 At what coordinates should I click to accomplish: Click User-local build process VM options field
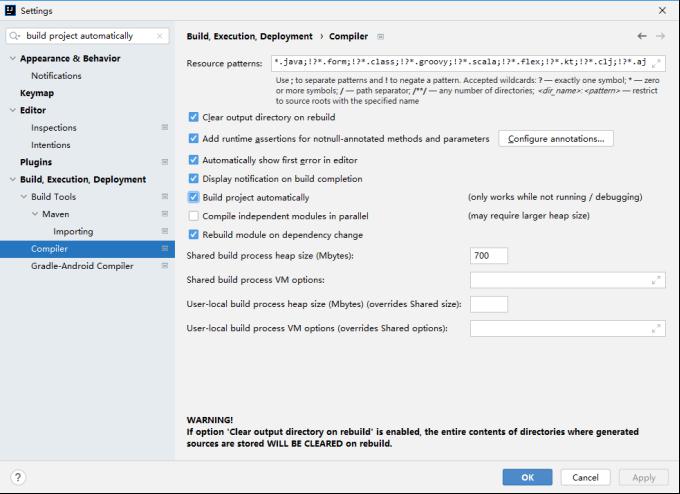(x=568, y=329)
